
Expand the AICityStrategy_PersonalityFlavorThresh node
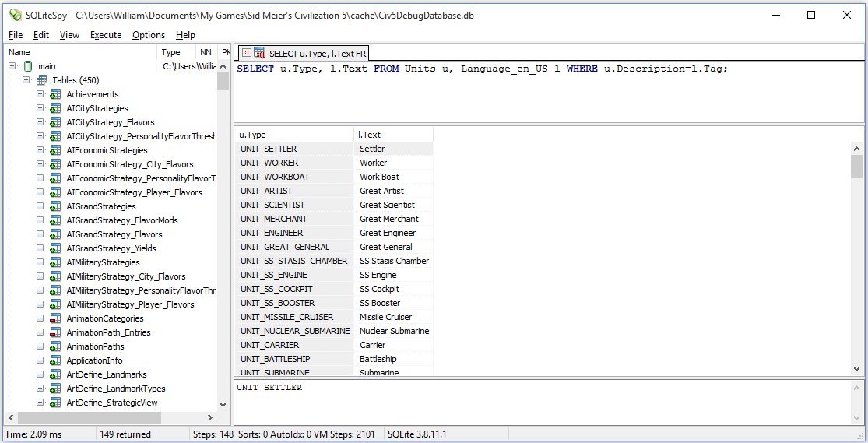click(40, 136)
